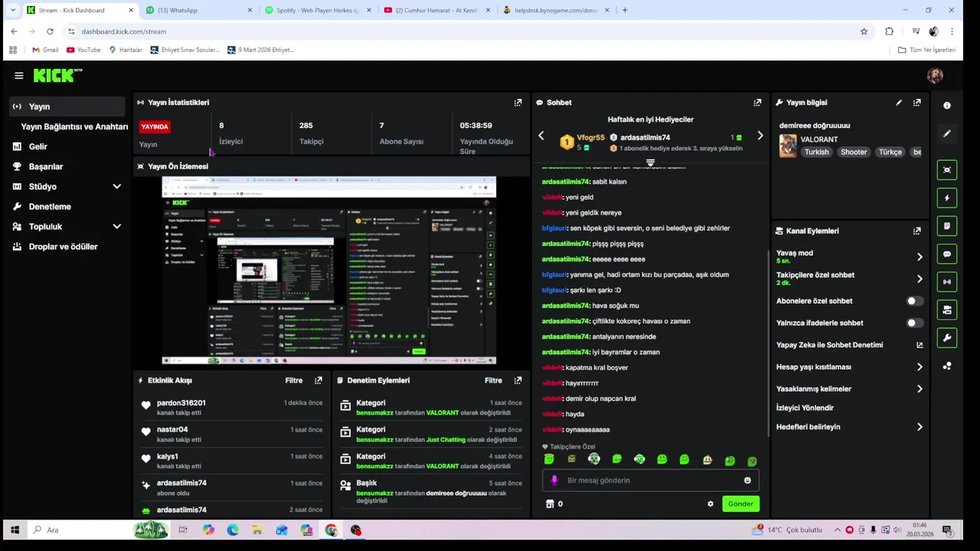Viewport: 980px width, 551px height.
Task: Open Hesap yaşı kısıtlaması chevron
Action: [x=920, y=367]
